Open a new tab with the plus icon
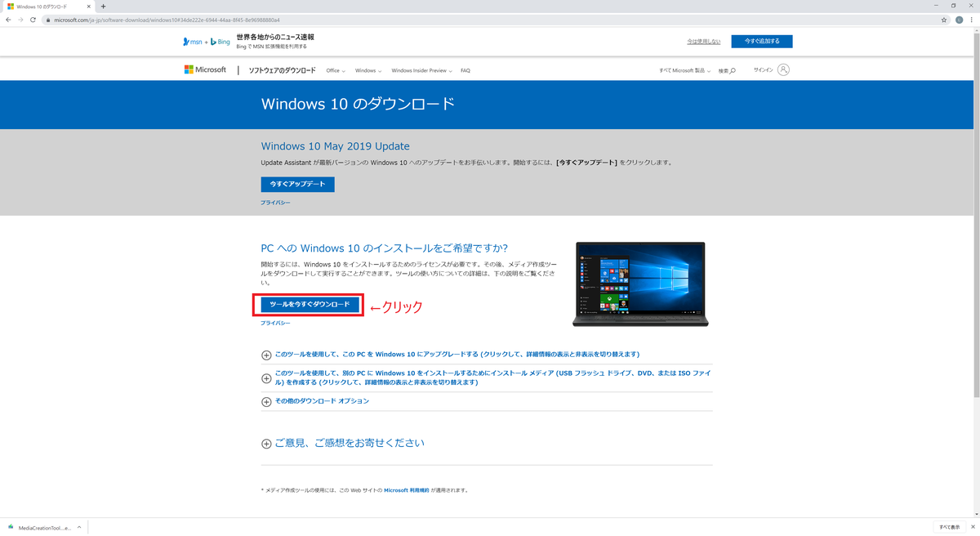This screenshot has width=980, height=536. point(103,7)
